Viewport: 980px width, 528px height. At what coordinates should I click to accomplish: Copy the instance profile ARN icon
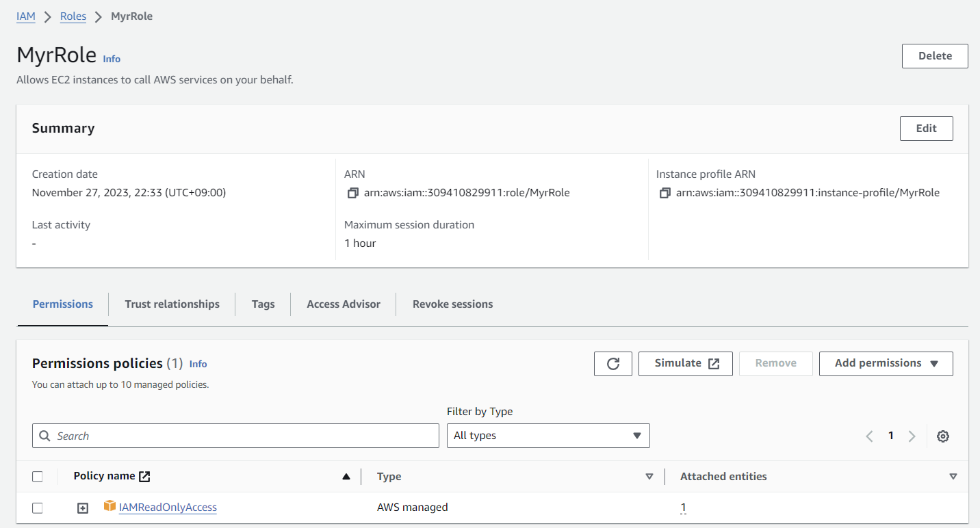point(665,194)
